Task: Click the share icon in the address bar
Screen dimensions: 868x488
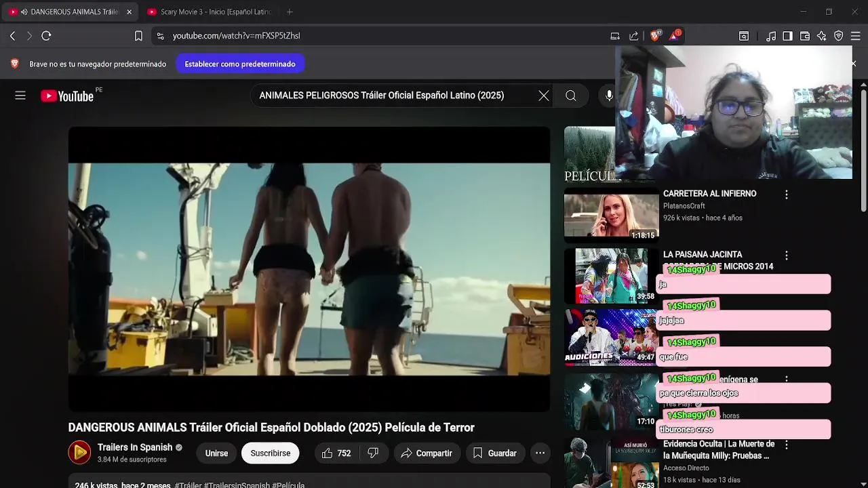Action: (x=634, y=36)
